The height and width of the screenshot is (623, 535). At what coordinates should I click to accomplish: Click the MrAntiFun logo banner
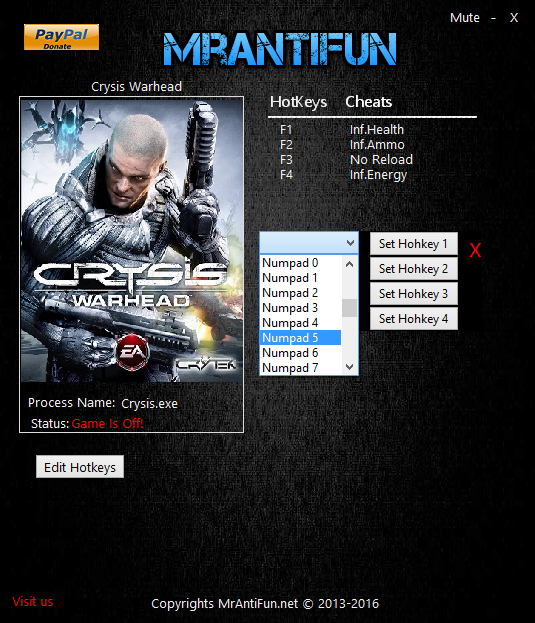click(x=280, y=49)
